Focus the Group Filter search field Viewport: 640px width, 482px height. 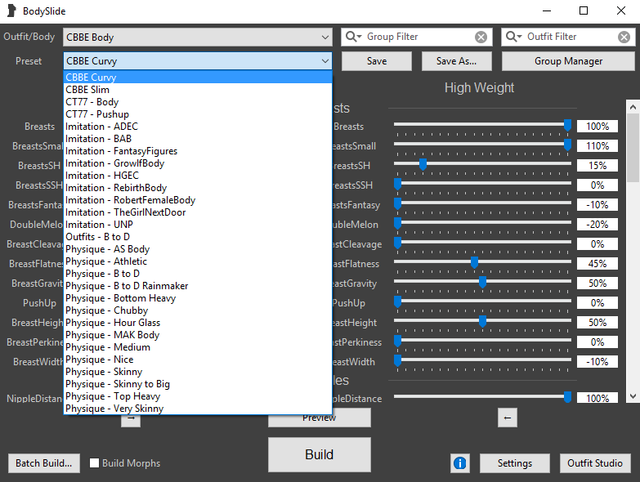418,37
